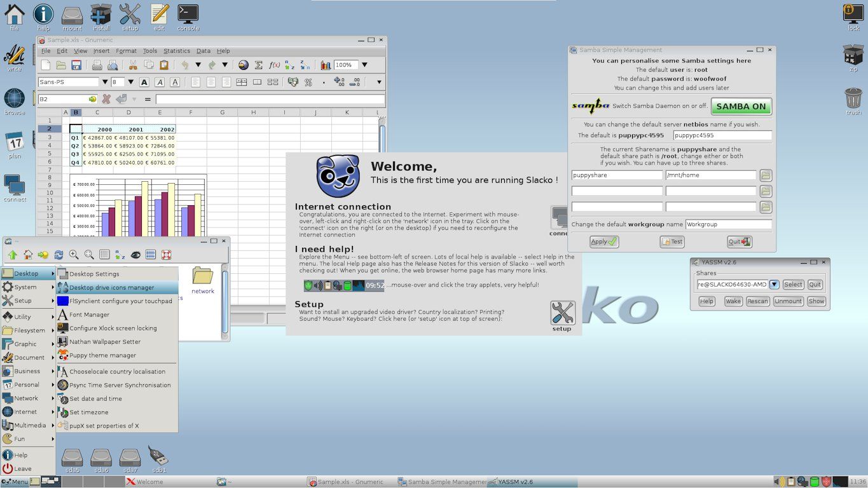The height and width of the screenshot is (488, 868).
Task: Click the chart insert icon in Gnumeric toolbar
Action: coord(326,65)
